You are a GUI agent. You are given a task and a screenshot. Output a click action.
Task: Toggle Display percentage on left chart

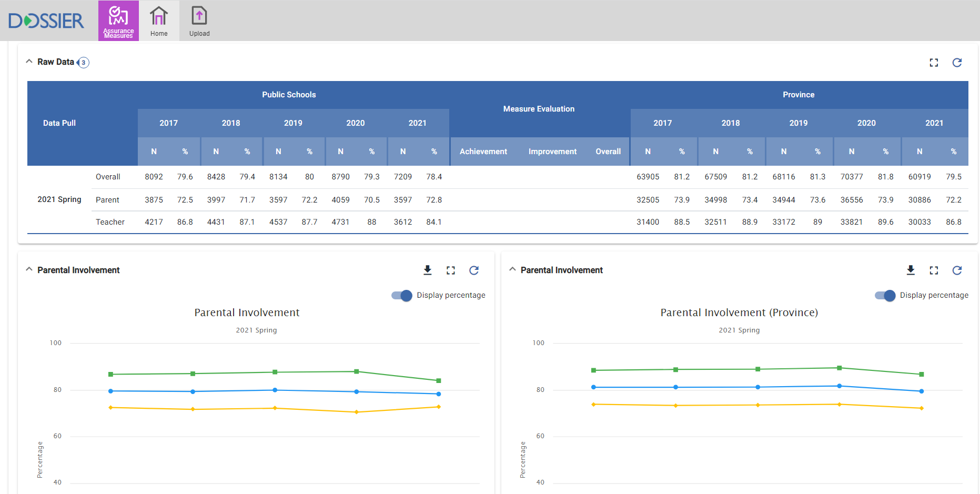click(x=402, y=295)
